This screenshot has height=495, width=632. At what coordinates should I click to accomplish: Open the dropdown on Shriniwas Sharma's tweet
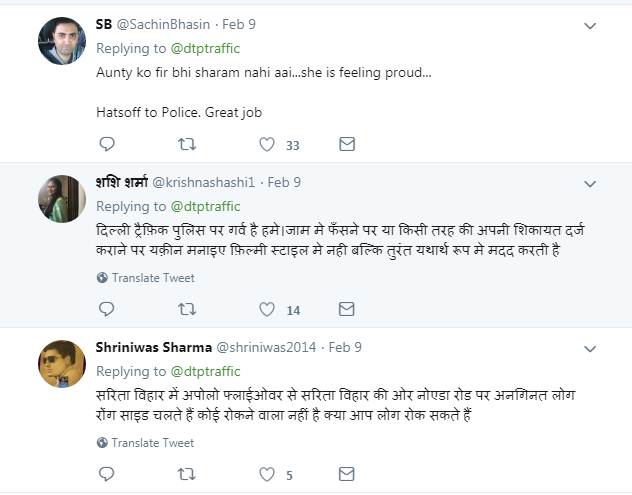tap(590, 349)
